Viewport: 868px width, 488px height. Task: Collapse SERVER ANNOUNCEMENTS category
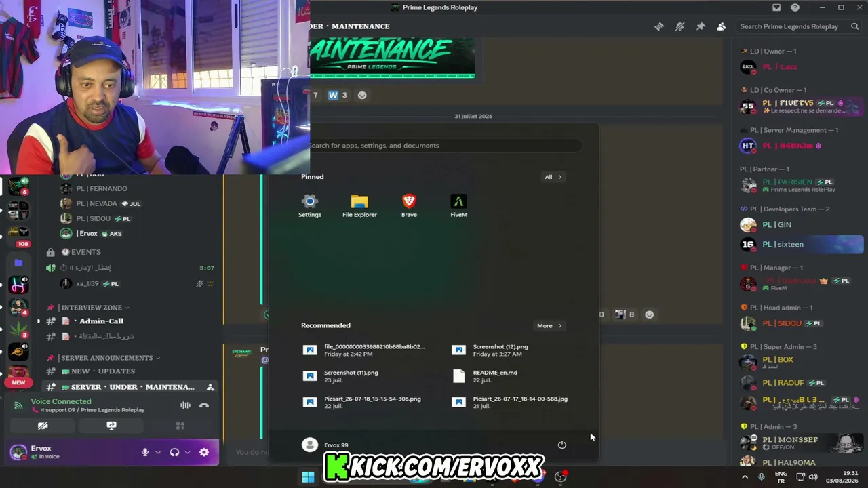[x=106, y=358]
